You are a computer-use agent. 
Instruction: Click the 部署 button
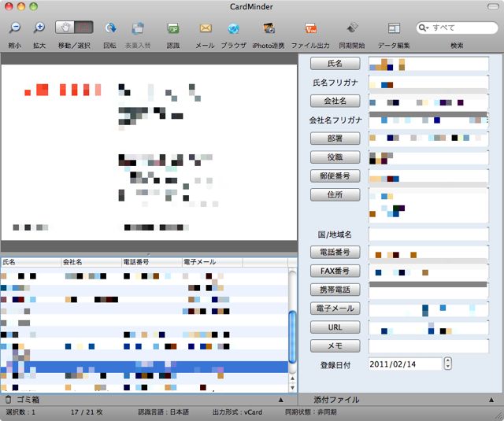335,138
